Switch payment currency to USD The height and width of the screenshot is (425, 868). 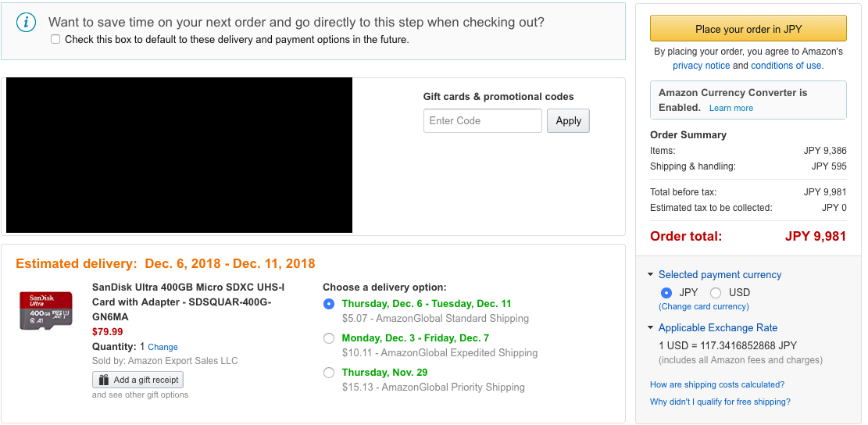[x=716, y=293]
